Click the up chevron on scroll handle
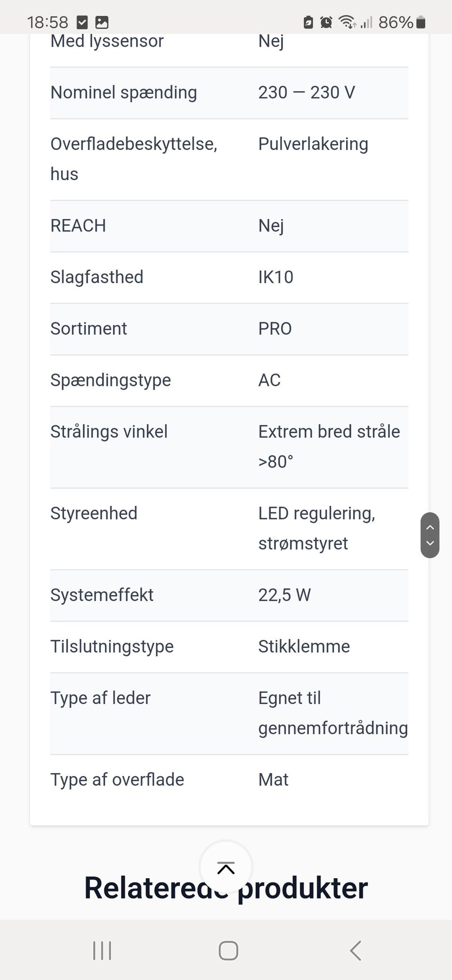Screen dimensions: 452x980 (430, 527)
